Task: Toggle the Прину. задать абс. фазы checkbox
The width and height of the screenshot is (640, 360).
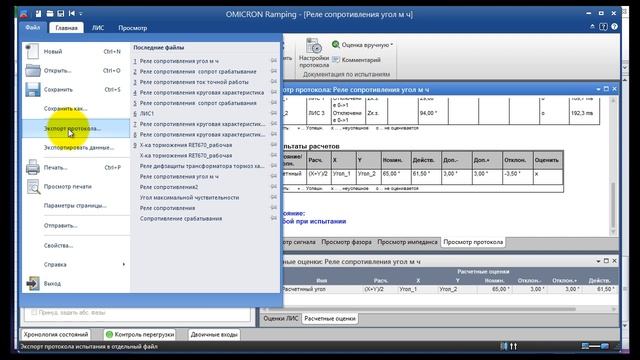Action: [34, 312]
